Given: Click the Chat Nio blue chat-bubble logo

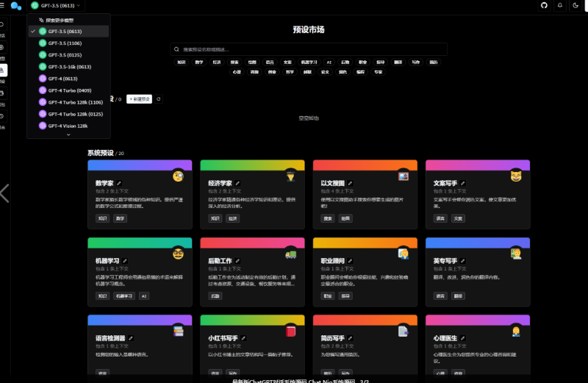Looking at the screenshot, I should point(15,6).
